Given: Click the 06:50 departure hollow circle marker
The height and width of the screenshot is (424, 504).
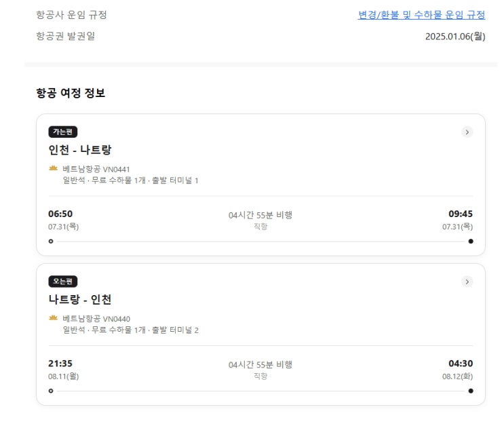Looking at the screenshot, I should (x=51, y=241).
